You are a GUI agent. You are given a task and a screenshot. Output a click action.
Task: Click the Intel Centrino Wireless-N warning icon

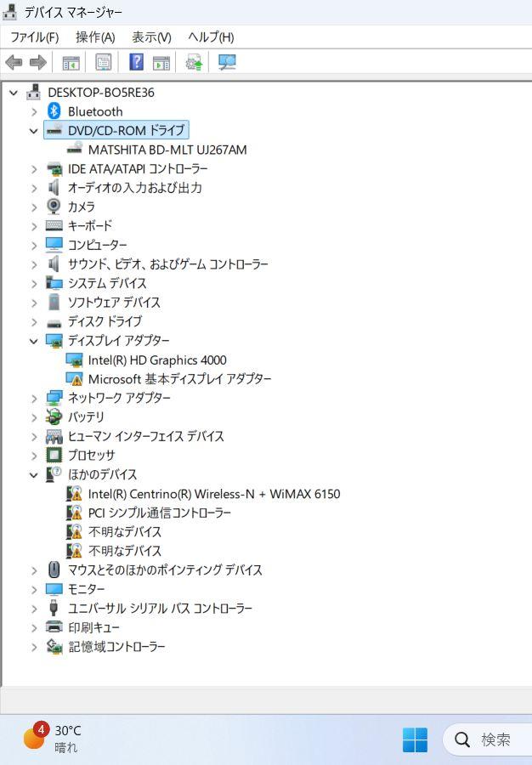[x=74, y=494]
